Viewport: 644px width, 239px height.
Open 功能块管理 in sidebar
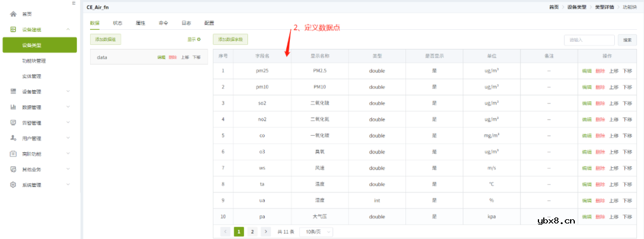coord(33,61)
